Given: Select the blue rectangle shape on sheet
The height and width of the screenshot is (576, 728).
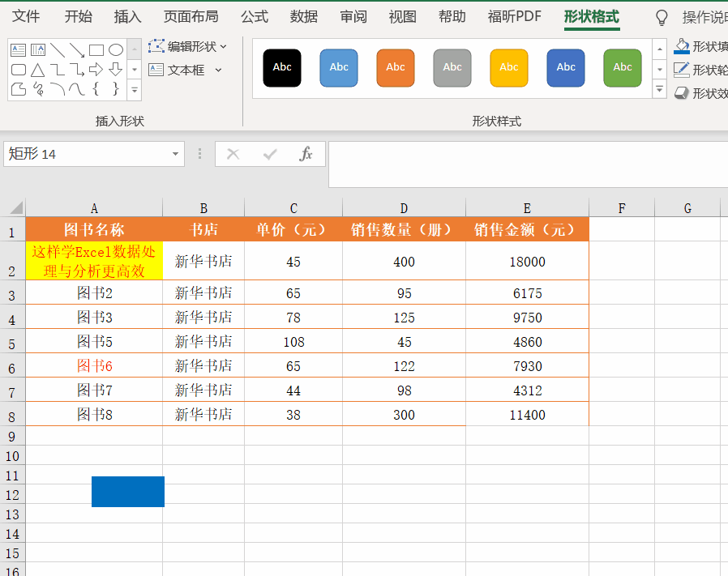Looking at the screenshot, I should 127,492.
